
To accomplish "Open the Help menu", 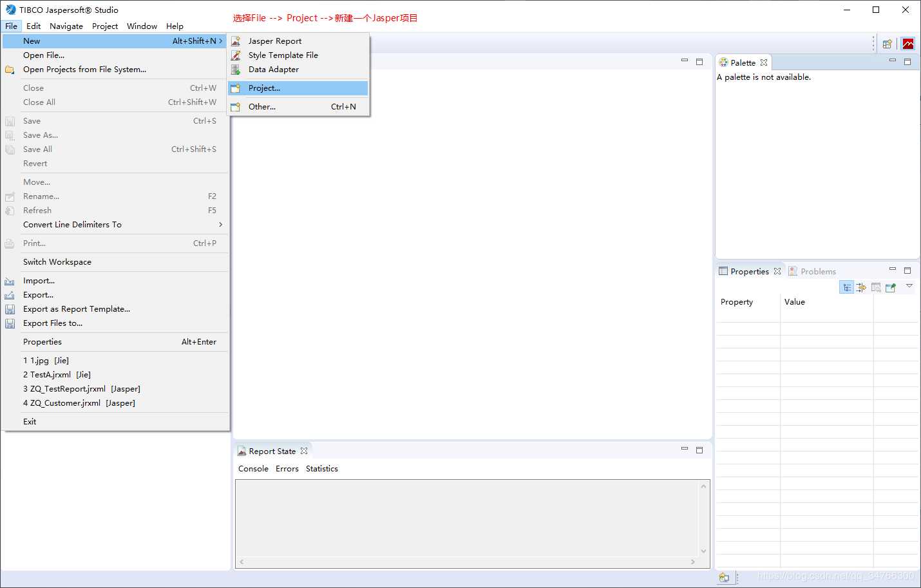I will tap(175, 26).
